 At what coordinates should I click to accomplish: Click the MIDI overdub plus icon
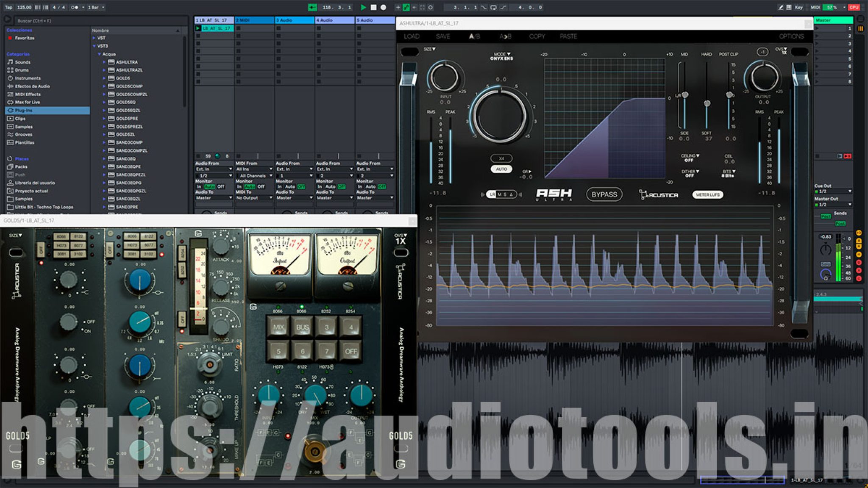pyautogui.click(x=398, y=7)
